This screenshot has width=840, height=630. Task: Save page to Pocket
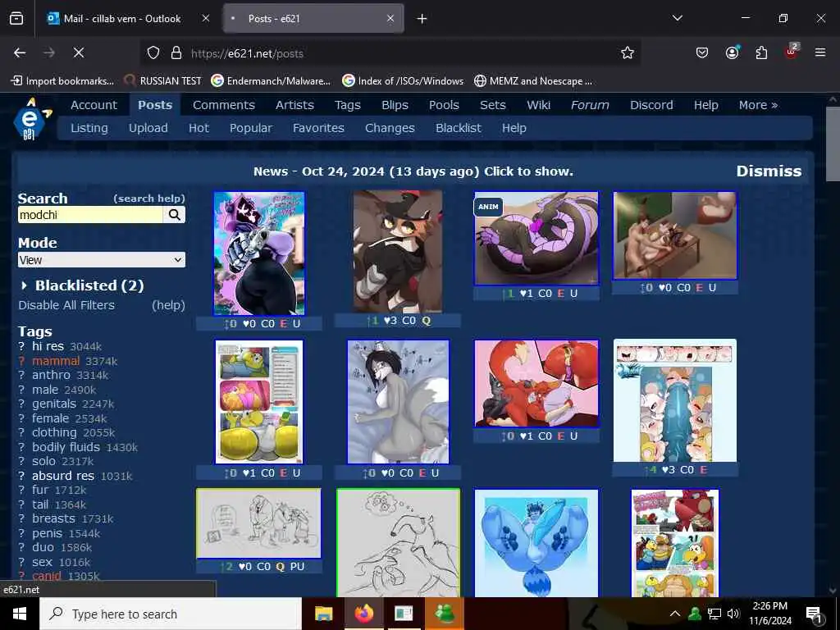pyautogui.click(x=702, y=52)
